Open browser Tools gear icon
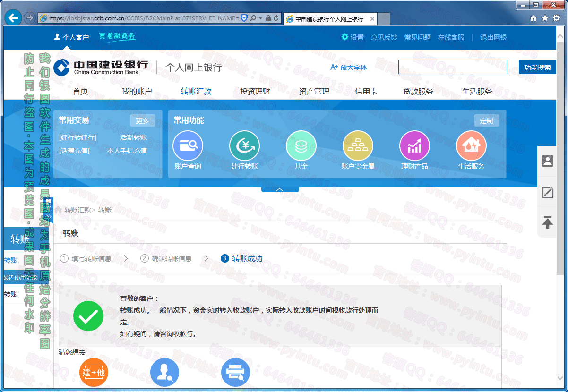This screenshot has height=392, width=568. [x=556, y=18]
